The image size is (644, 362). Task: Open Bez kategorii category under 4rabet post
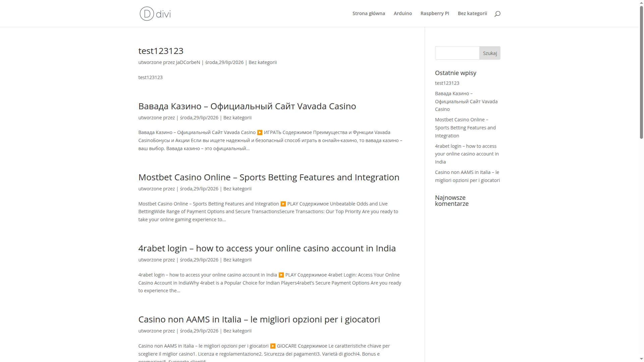click(x=237, y=260)
